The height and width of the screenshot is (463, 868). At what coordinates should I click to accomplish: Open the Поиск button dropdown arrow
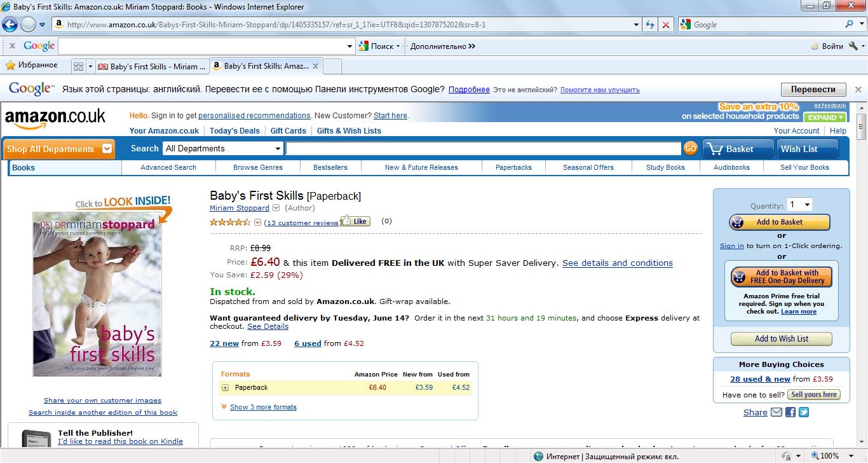click(398, 46)
